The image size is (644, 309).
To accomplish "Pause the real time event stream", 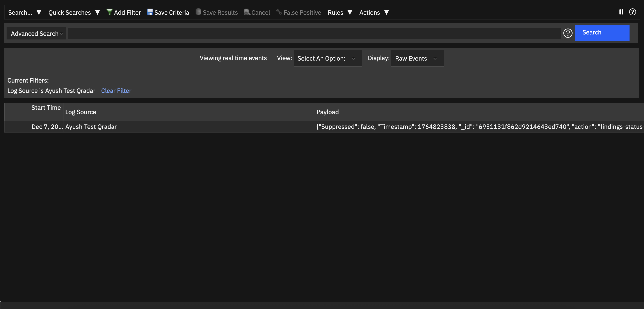I will 621,12.
